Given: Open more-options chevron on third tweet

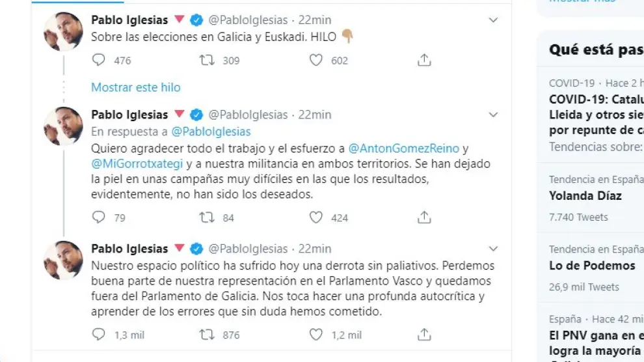Looking at the screenshot, I should pyautogui.click(x=493, y=249).
